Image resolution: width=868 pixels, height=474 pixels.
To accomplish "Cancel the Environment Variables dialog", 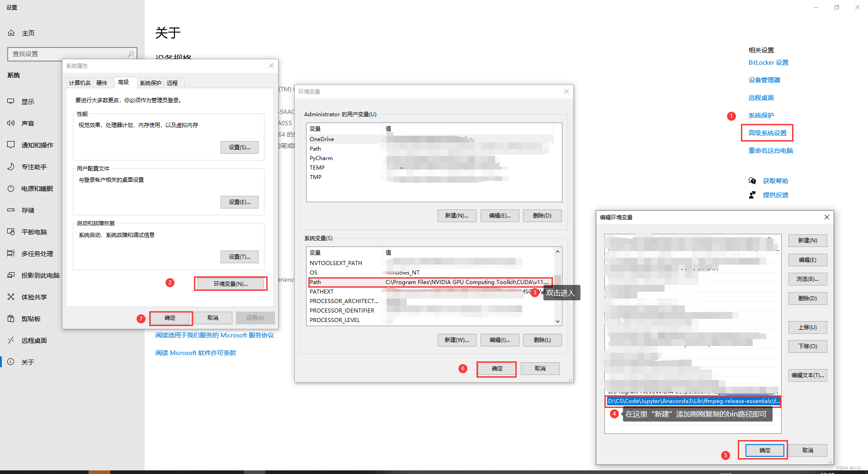I will click(x=540, y=369).
